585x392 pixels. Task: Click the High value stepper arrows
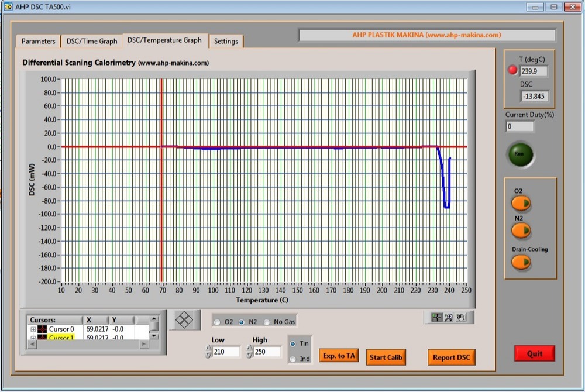click(x=249, y=352)
